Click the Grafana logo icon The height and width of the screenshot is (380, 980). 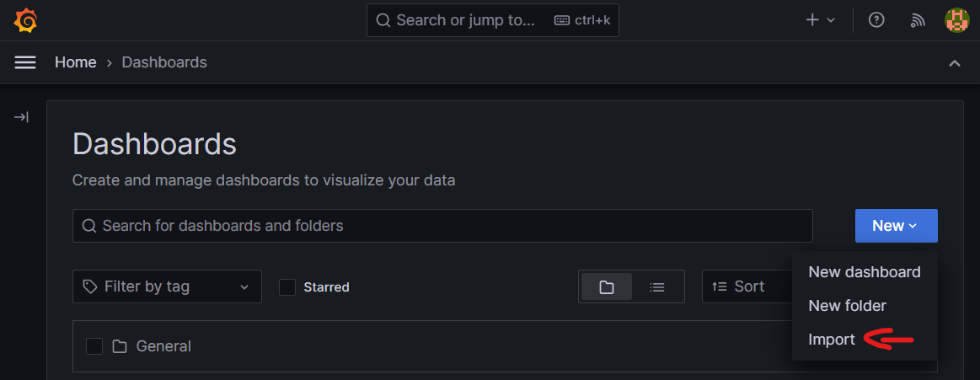point(25,20)
